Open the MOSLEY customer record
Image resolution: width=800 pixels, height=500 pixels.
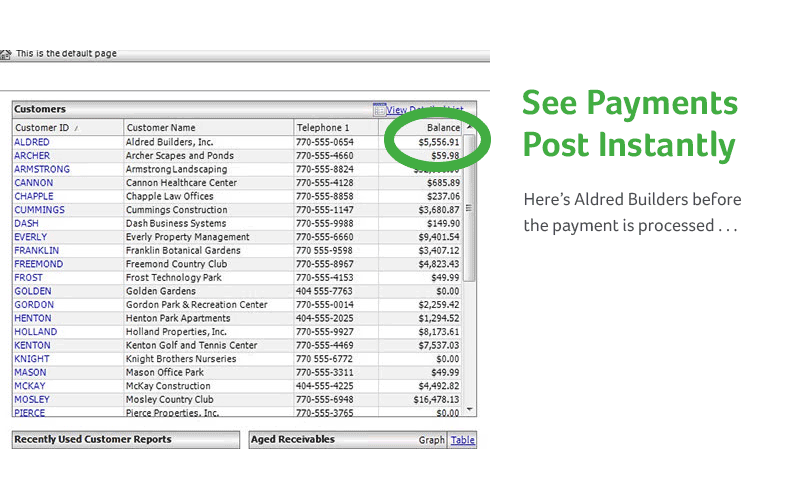tap(32, 399)
